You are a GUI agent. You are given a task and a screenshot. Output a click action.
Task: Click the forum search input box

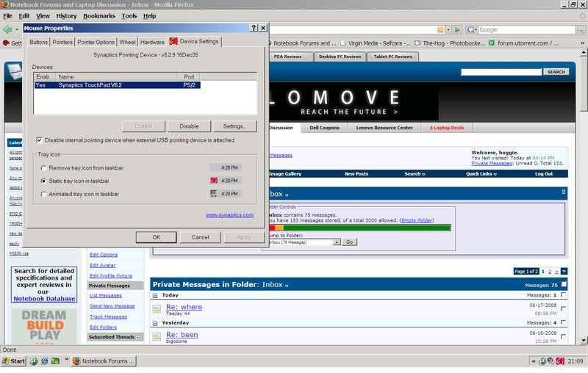[501, 71]
